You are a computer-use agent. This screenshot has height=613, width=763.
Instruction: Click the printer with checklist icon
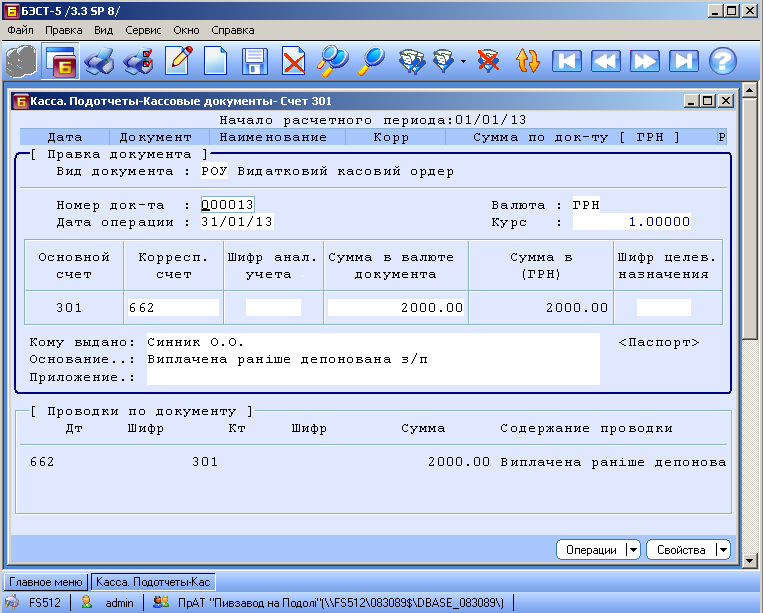[139, 62]
